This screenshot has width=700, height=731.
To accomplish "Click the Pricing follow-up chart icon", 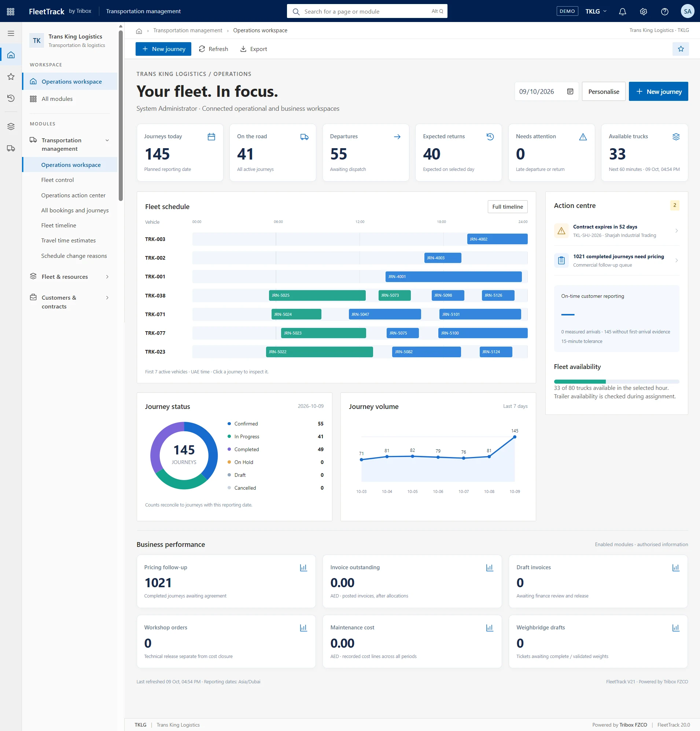I will point(303,567).
